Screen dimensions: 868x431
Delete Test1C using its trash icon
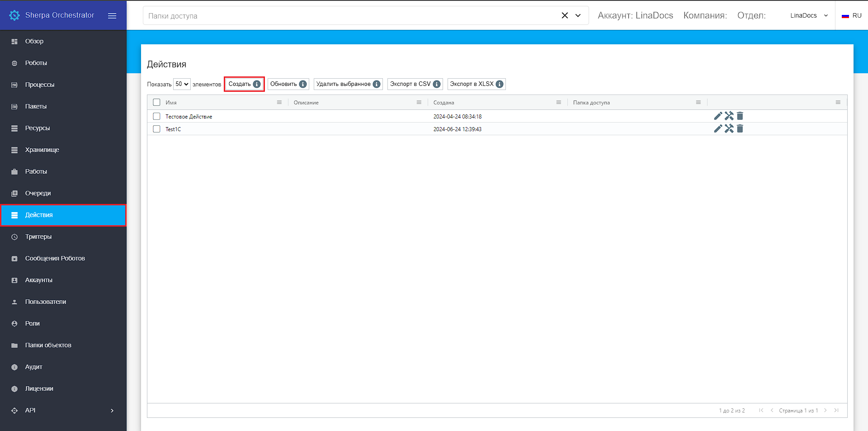click(x=740, y=129)
